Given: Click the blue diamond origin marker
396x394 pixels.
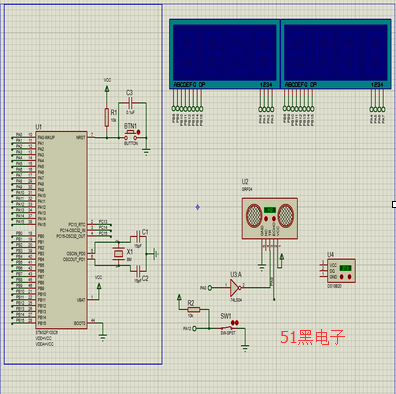Looking at the screenshot, I should click(x=198, y=207).
